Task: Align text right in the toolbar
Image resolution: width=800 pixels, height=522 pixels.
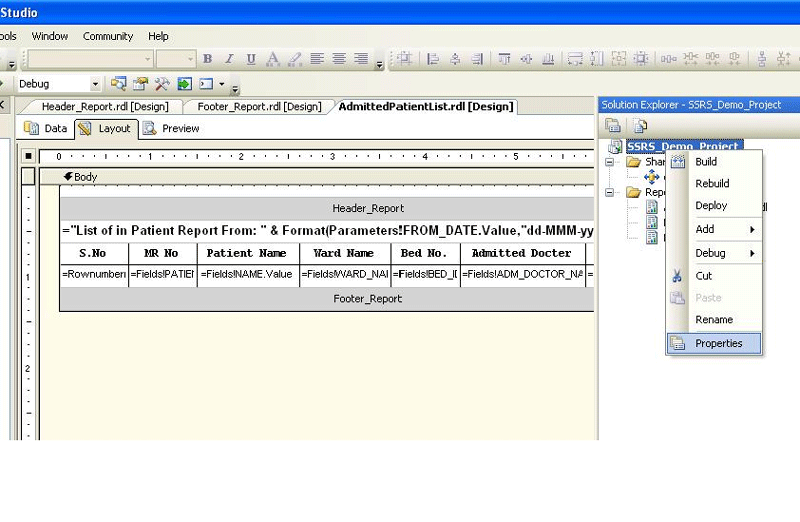Action: click(361, 59)
